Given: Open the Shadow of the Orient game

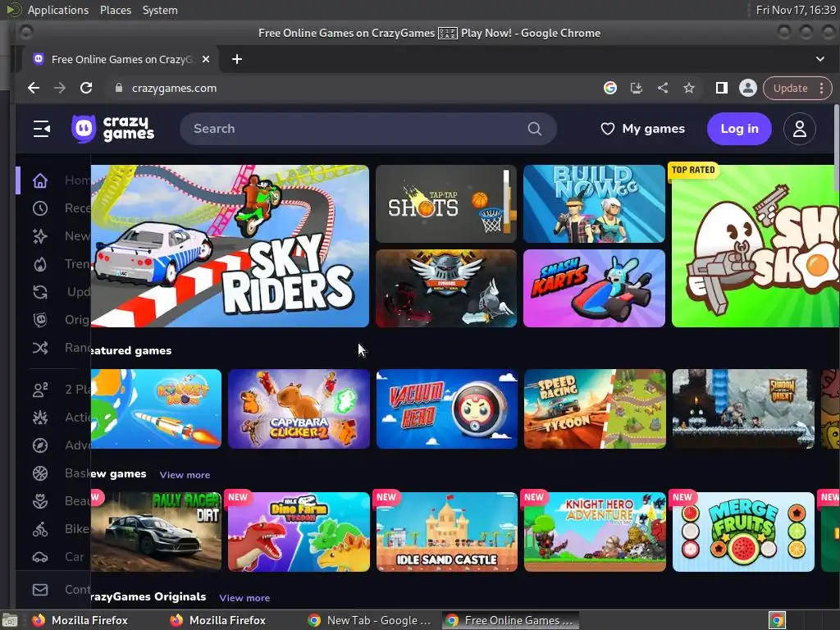Looking at the screenshot, I should pos(743,409).
